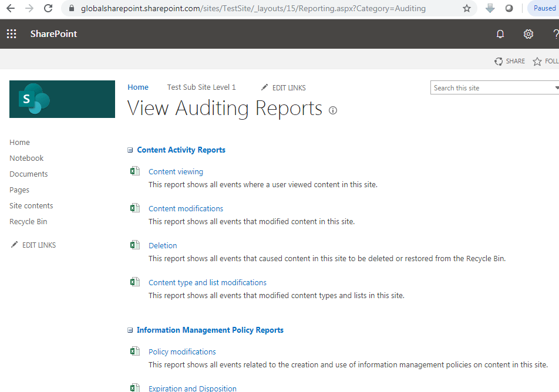Viewport: 559px width, 392px height.
Task: Open Recycle Bin from the left sidebar
Action: pyautogui.click(x=28, y=222)
